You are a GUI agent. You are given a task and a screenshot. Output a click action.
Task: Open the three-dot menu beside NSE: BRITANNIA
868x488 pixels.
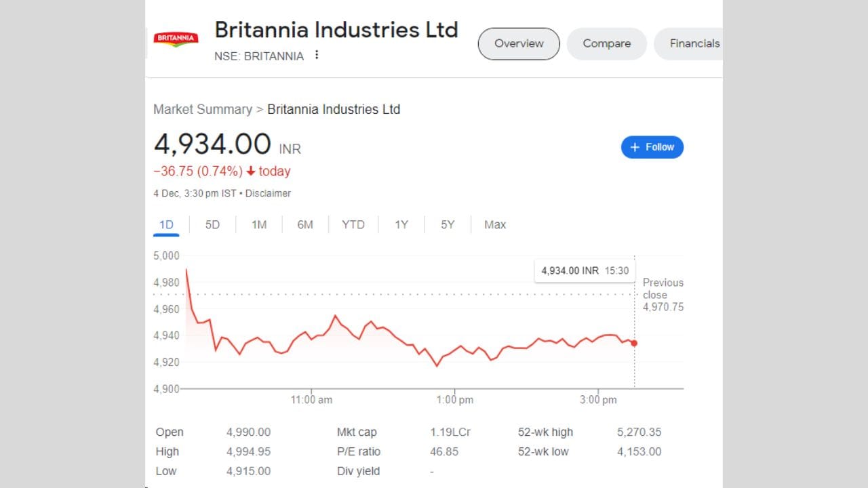317,55
